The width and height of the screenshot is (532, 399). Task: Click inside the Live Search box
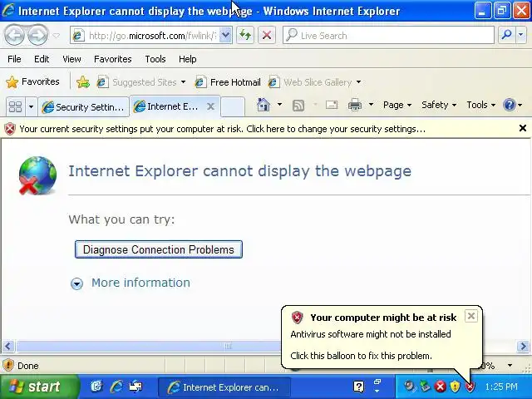pyautogui.click(x=388, y=35)
